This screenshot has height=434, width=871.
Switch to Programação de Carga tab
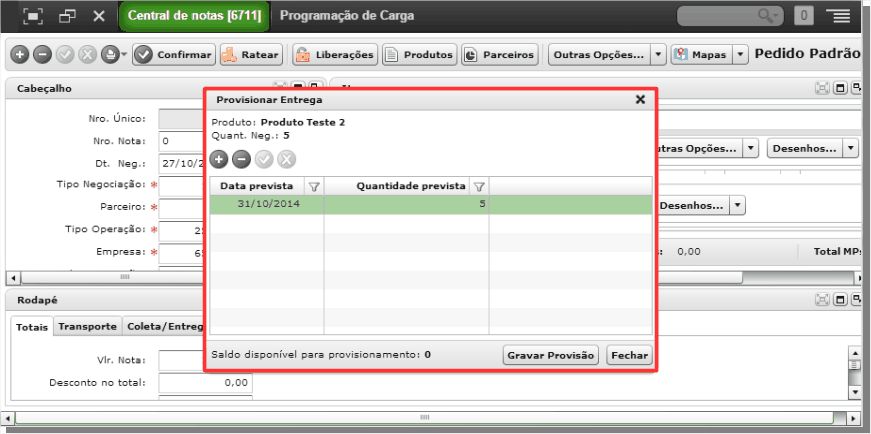pos(347,16)
